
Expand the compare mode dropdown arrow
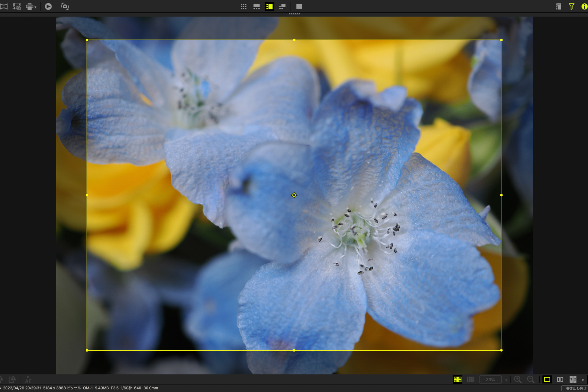[582, 380]
